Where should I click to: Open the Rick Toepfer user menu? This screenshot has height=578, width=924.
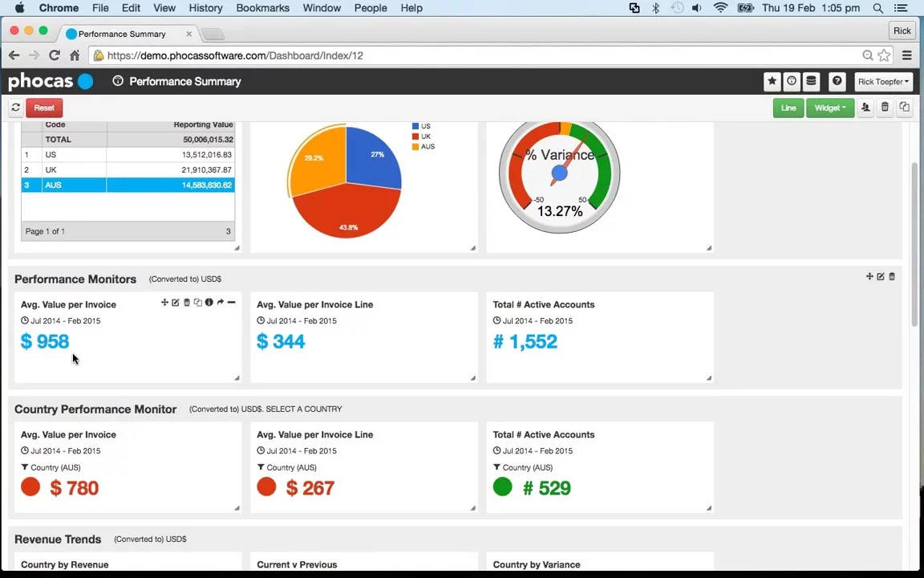[x=883, y=81]
